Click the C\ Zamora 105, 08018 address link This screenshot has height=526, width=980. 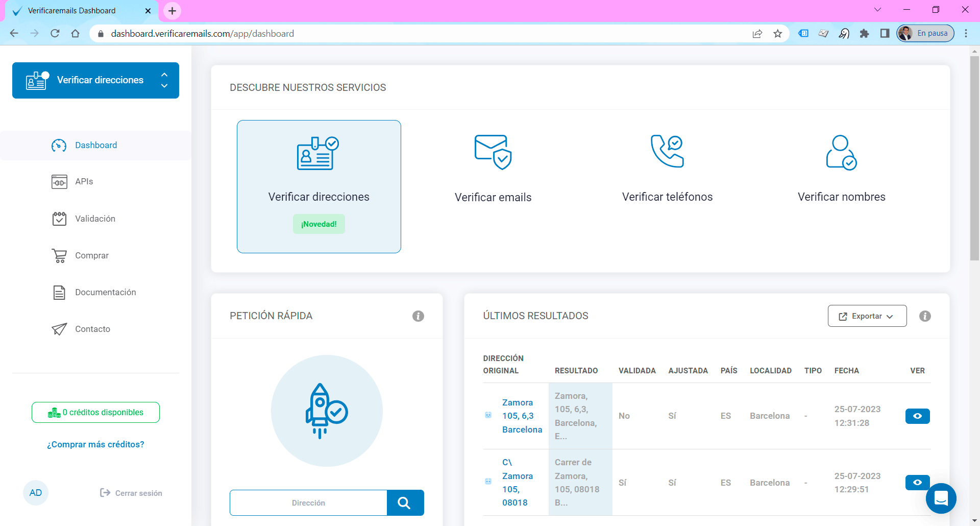click(518, 483)
